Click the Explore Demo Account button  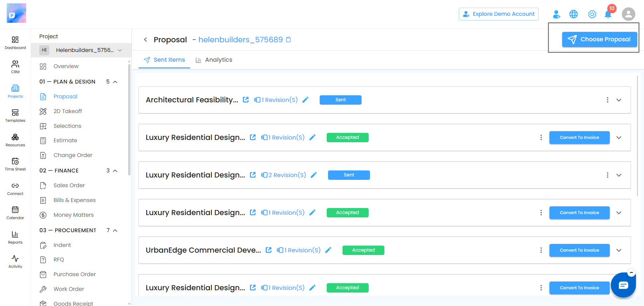499,14
